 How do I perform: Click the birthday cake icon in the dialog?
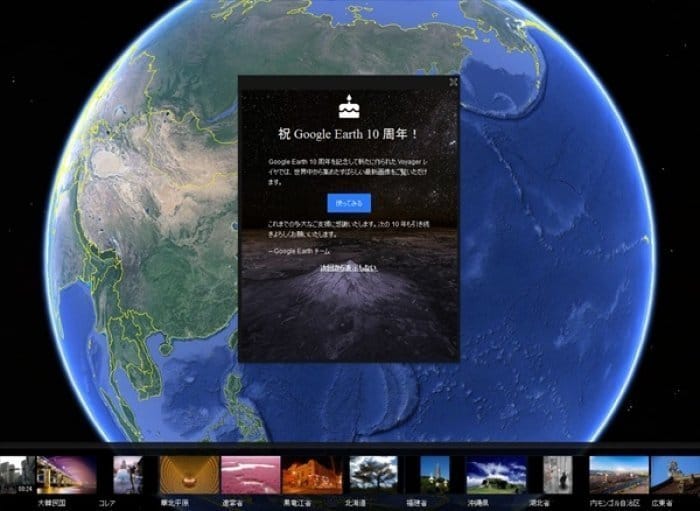(x=349, y=107)
